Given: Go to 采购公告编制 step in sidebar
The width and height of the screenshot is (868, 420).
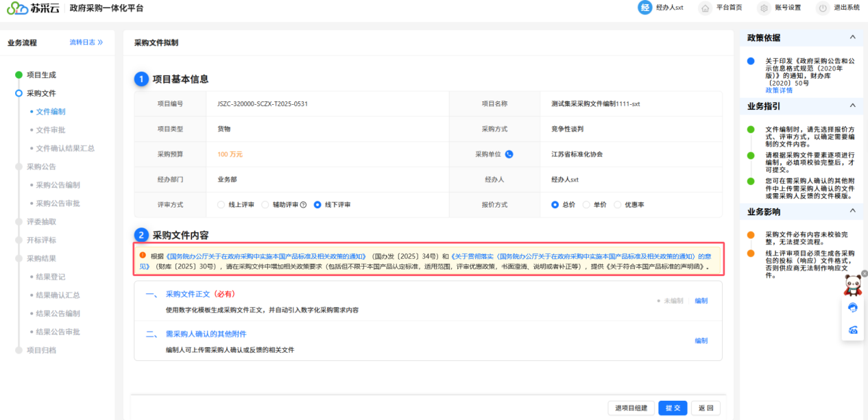Looking at the screenshot, I should click(x=58, y=185).
